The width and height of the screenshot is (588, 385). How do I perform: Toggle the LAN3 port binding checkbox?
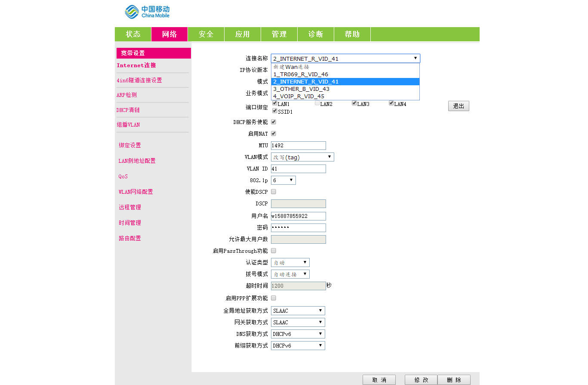point(354,103)
